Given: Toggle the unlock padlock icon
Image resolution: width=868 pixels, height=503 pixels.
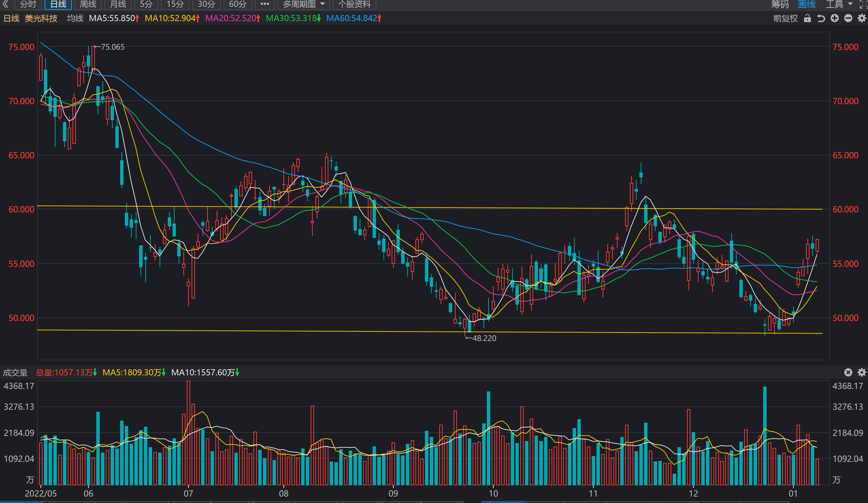Looking at the screenshot, I should (807, 18).
